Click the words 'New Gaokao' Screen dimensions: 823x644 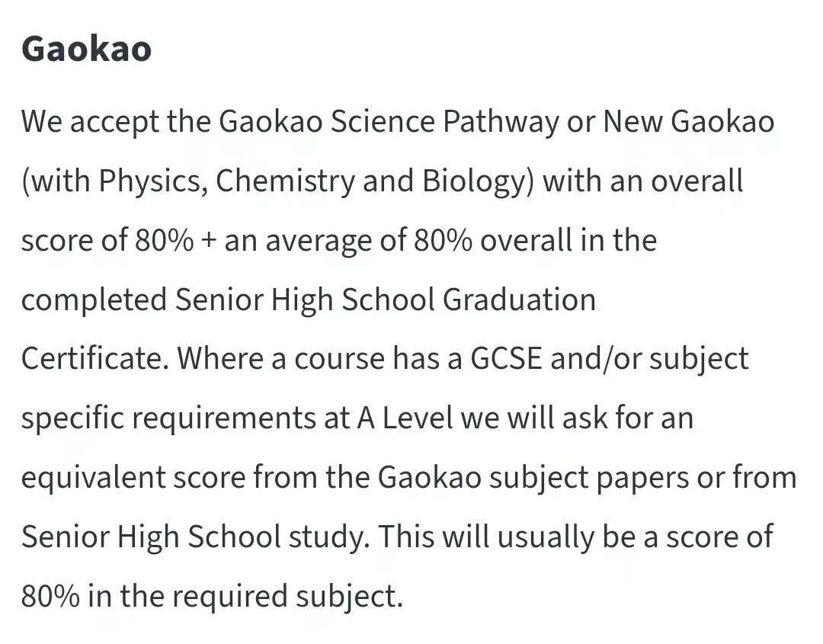689,121
